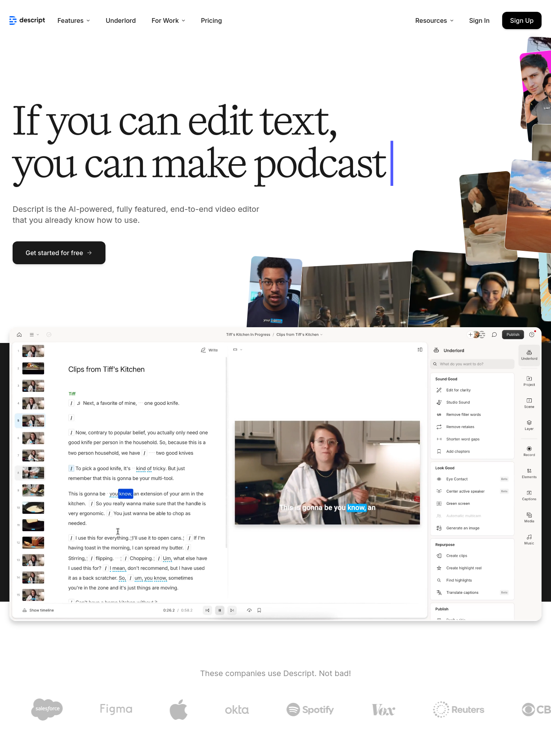Apply Green screen effect
The height and width of the screenshot is (756, 551).
472,504
